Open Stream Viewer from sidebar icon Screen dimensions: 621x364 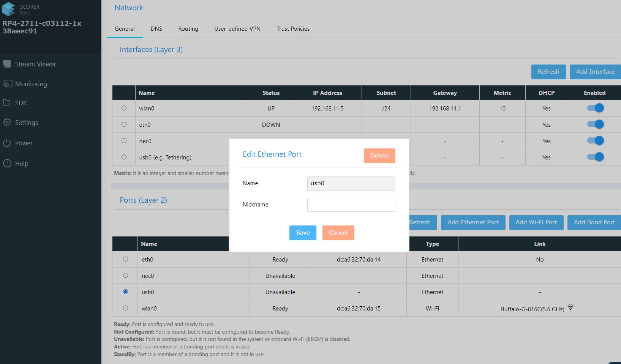tap(7, 64)
